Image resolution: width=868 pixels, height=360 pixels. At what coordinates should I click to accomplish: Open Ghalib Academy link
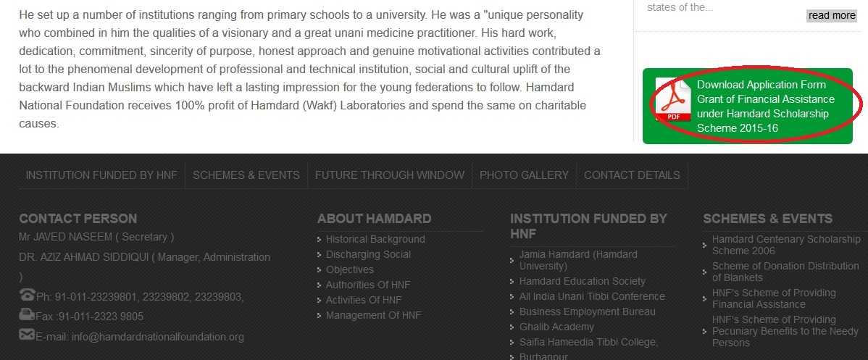click(x=556, y=327)
